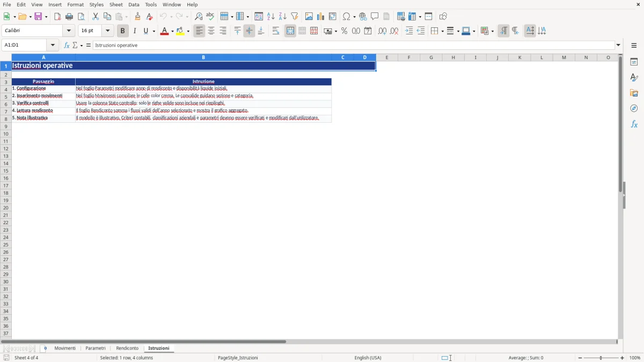
Task: Sort ascending A to Z
Action: (271, 17)
